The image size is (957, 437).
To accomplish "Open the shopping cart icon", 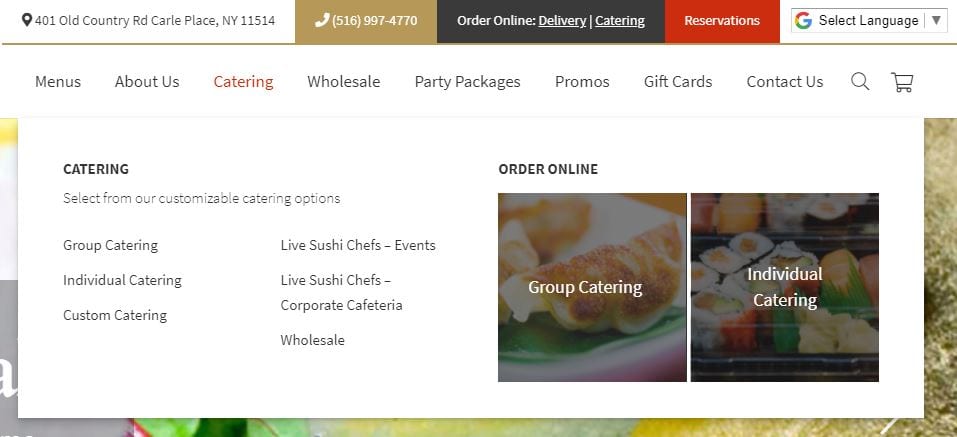I will pyautogui.click(x=902, y=82).
